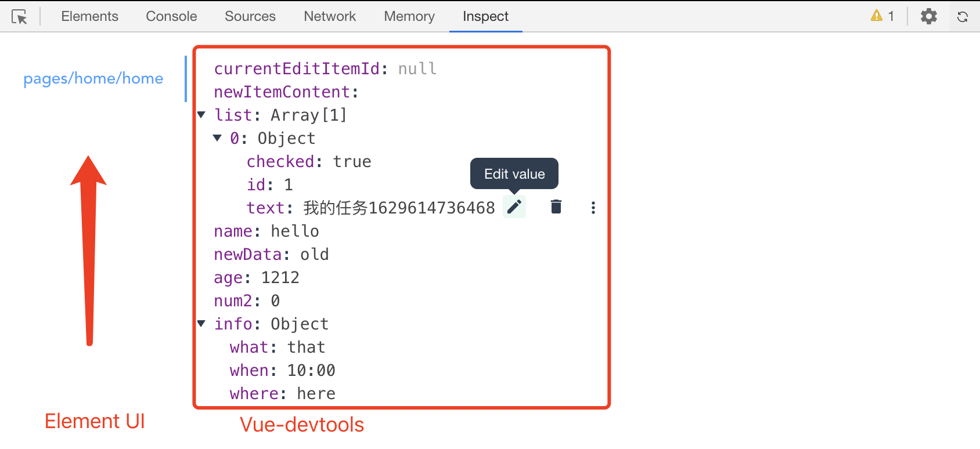Open the Sources tab

(250, 16)
